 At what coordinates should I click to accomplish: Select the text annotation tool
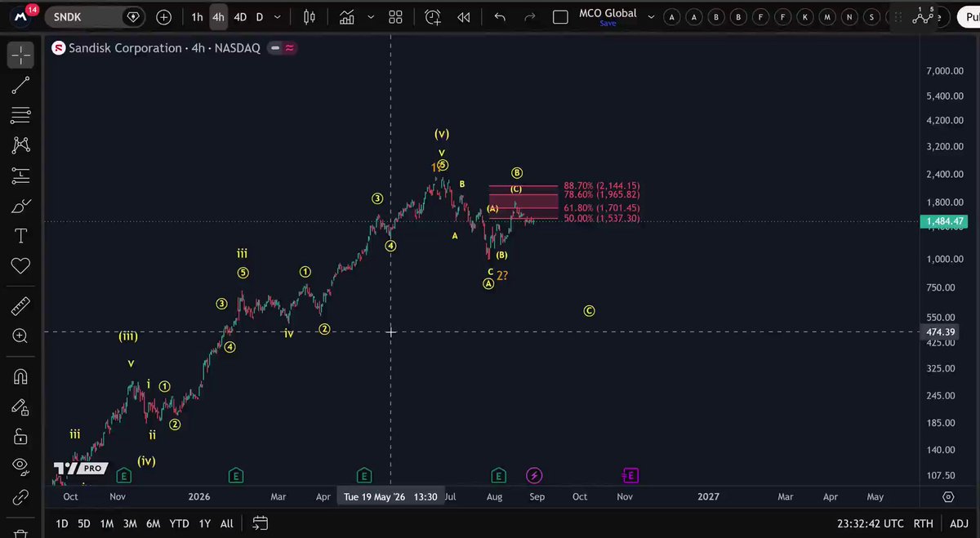pyautogui.click(x=20, y=236)
